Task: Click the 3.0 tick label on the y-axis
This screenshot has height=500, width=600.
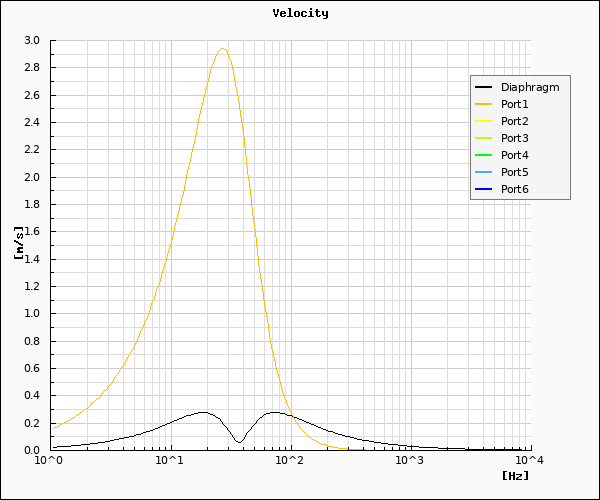Action: click(32, 41)
